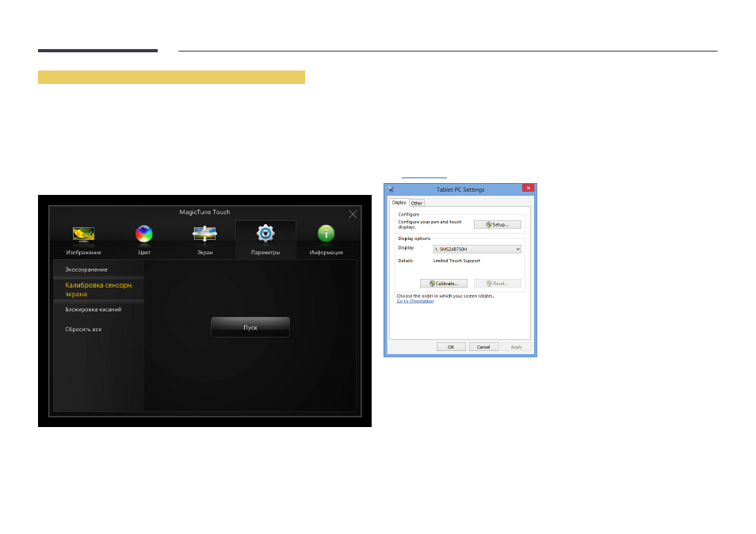
Task: Open the Экран screen icon
Action: click(204, 234)
